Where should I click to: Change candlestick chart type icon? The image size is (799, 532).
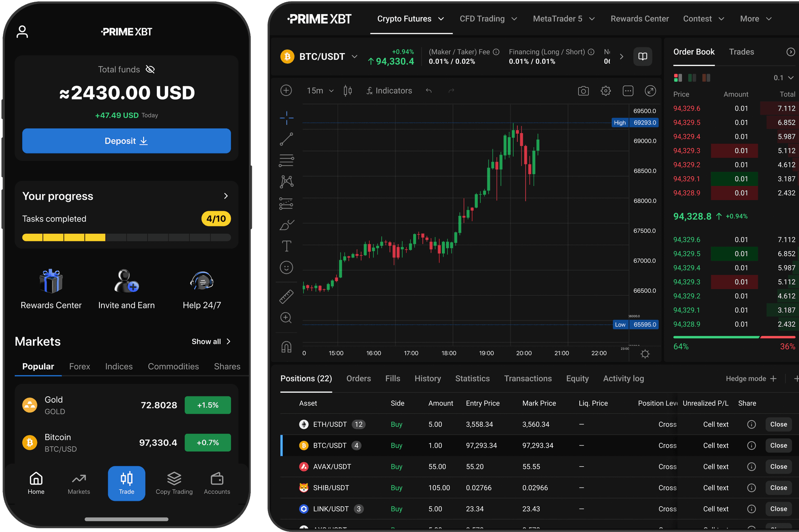(x=348, y=91)
